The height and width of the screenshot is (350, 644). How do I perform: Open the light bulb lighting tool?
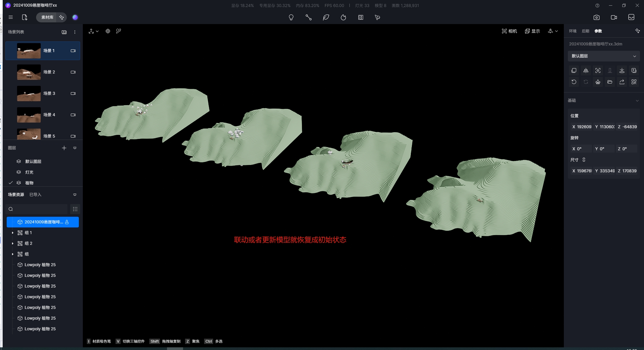pyautogui.click(x=291, y=17)
